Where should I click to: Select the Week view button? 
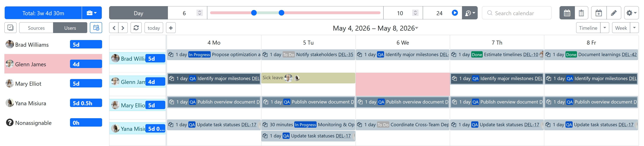(x=621, y=28)
